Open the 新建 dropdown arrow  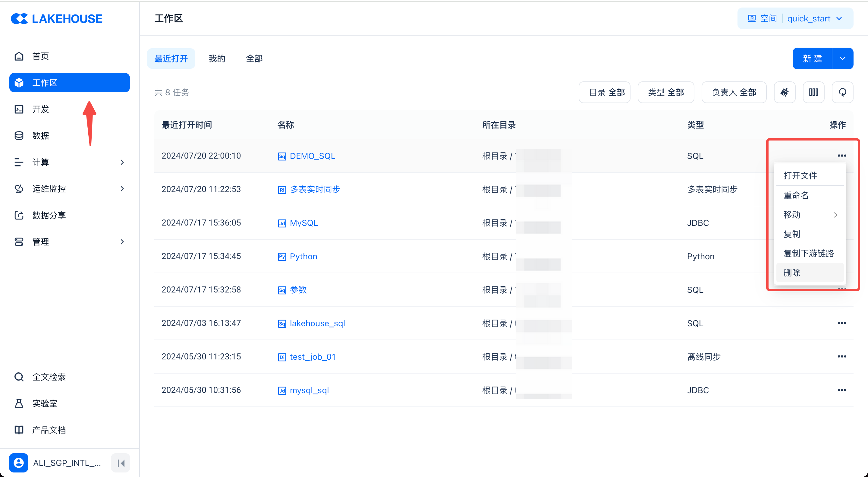click(842, 58)
